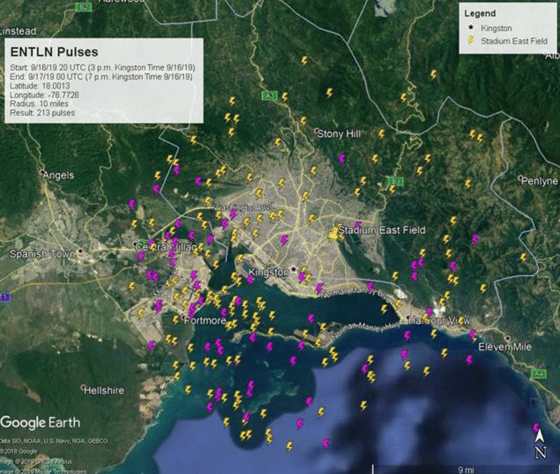Image resolution: width=560 pixels, height=474 pixels.
Task: Click the ENTLN Pulses title
Action: tap(54, 52)
